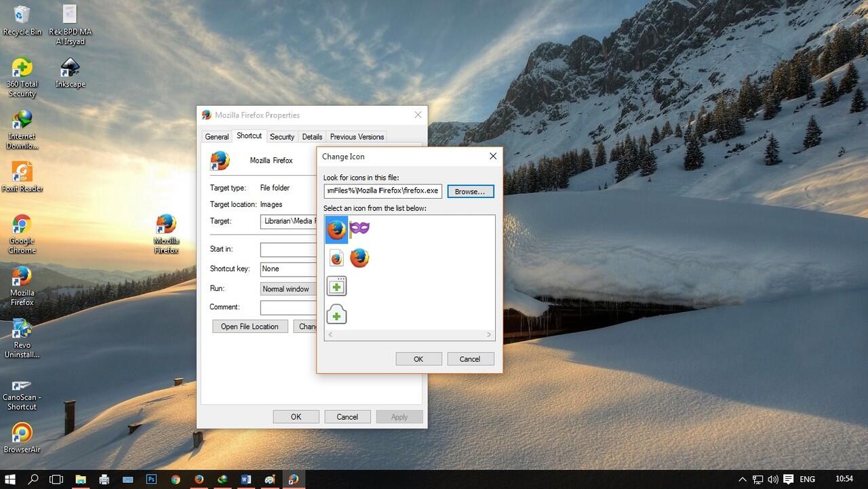The height and width of the screenshot is (489, 868).
Task: Close the Change Icon dialog
Action: 493,156
